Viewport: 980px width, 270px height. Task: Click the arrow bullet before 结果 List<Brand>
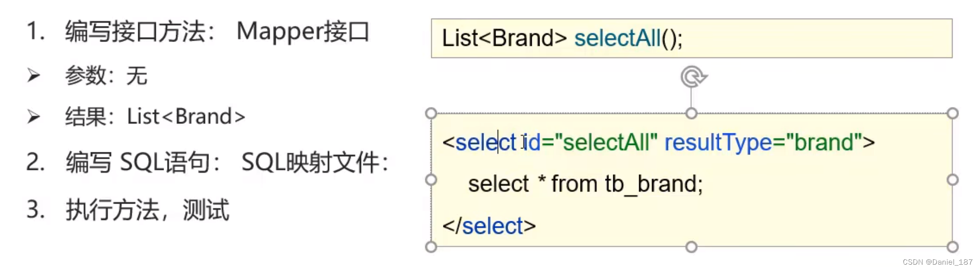[x=34, y=117]
